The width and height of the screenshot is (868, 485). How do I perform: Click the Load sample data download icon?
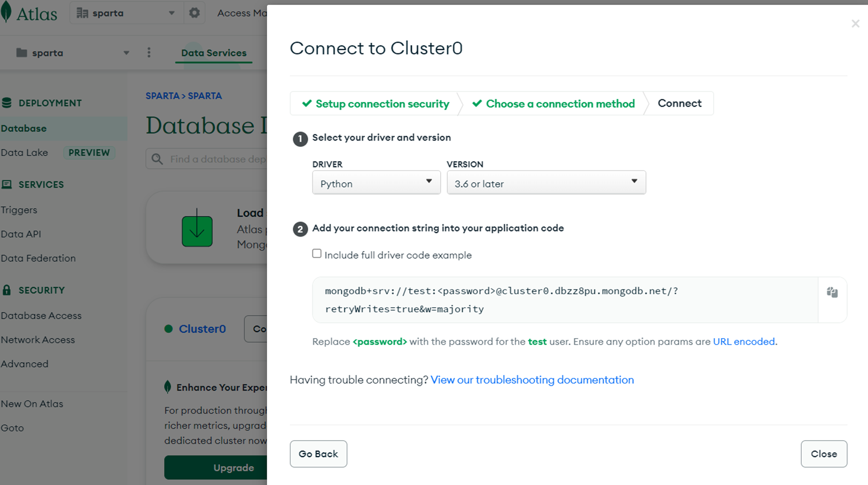coord(197,228)
